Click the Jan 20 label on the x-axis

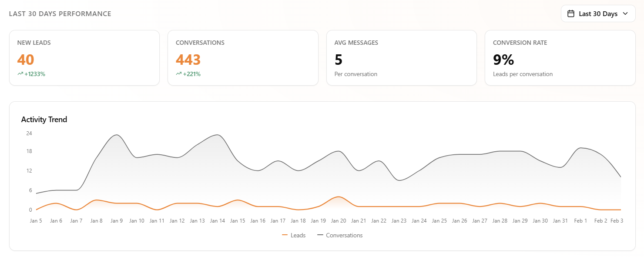[339, 220]
